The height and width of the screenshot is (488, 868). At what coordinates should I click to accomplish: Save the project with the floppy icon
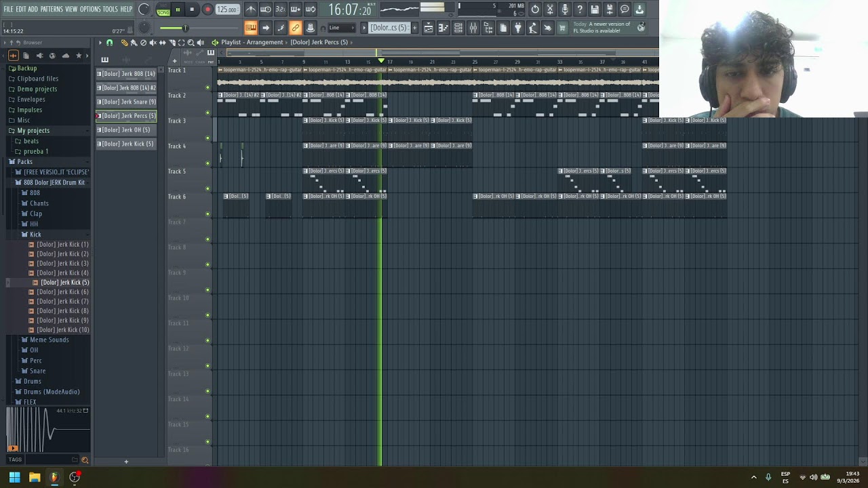point(595,9)
